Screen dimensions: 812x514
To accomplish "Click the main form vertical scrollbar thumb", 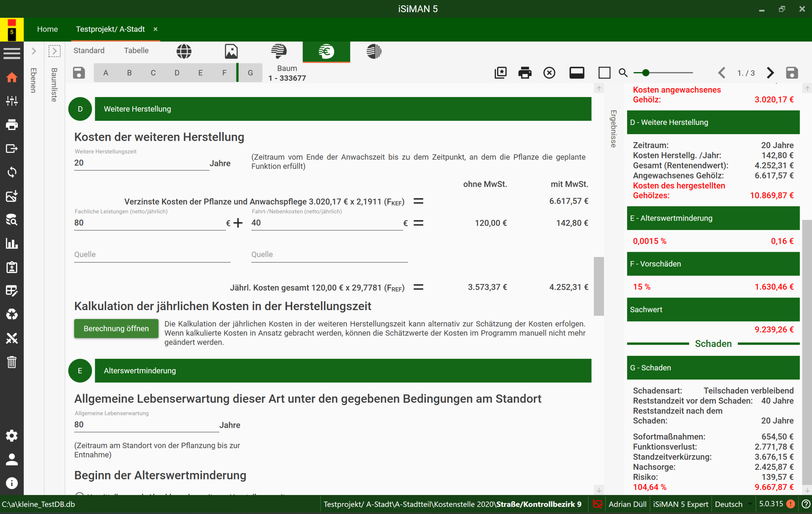I will coord(599,287).
